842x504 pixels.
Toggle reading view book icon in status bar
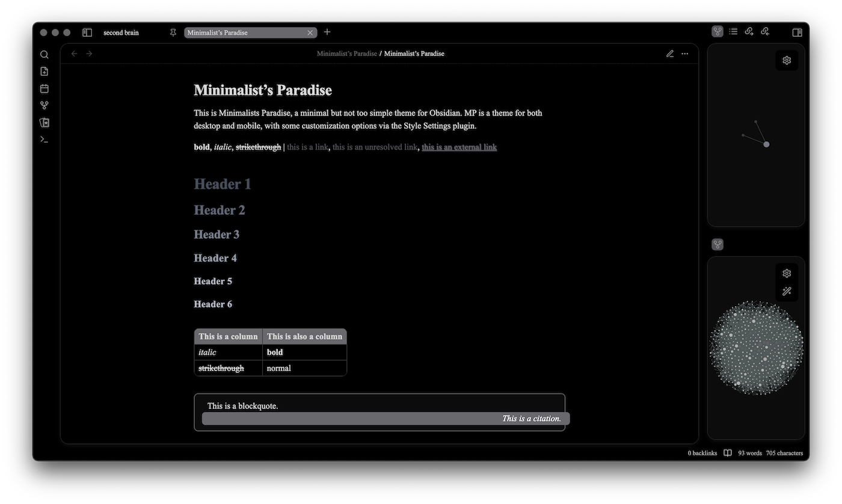(x=728, y=453)
